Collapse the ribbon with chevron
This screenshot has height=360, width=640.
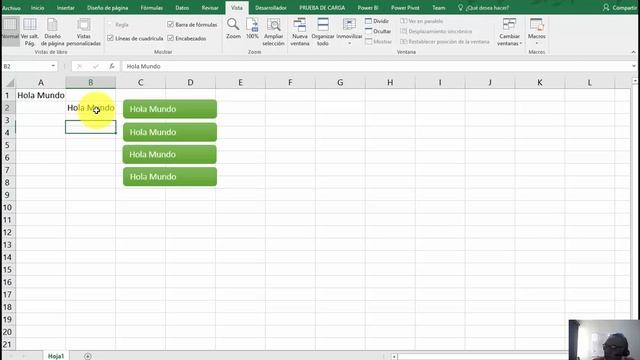click(633, 52)
